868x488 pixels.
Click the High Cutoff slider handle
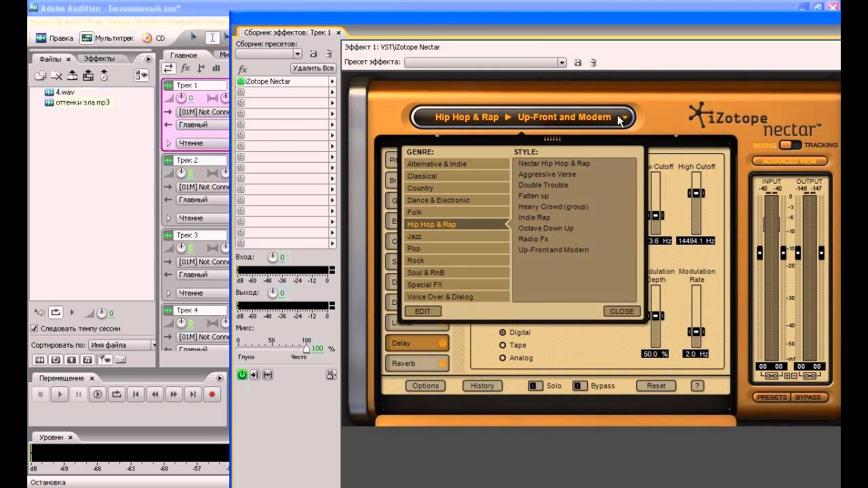[696, 193]
